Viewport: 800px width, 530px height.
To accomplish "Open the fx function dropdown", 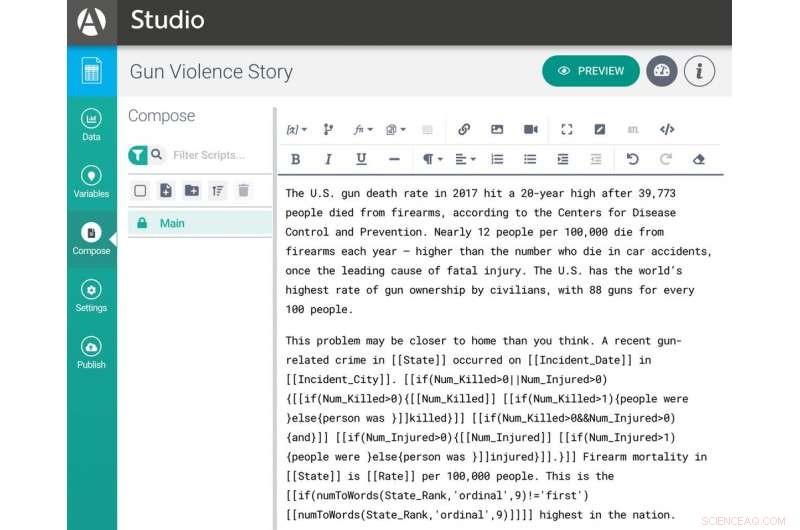I will click(x=363, y=130).
